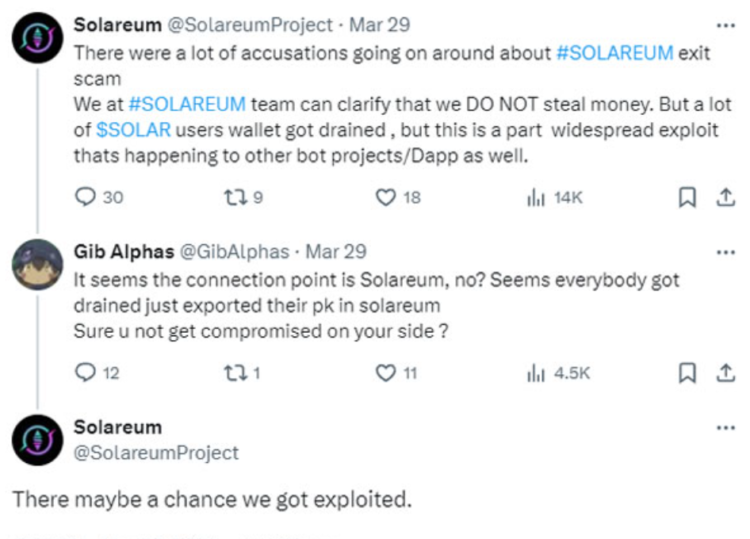Viewport: 750px width, 539px height.
Task: Open the Solareum avatar on top tweet
Action: [x=38, y=40]
